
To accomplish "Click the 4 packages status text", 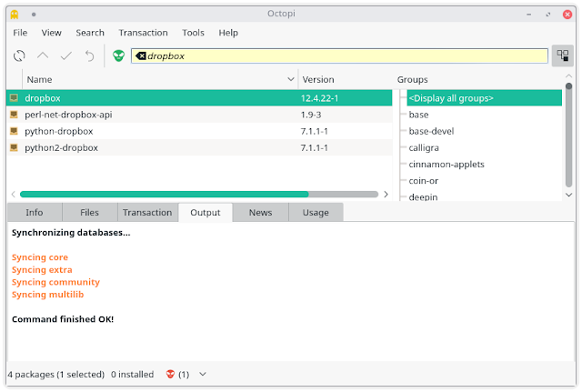I will (x=56, y=374).
